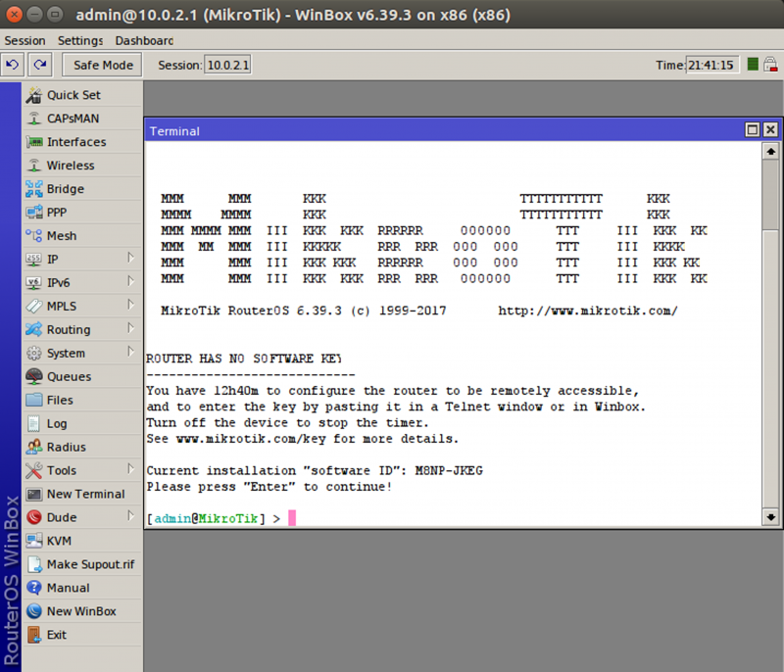Expand the IP submenu arrow
784x672 pixels.
coord(130,258)
